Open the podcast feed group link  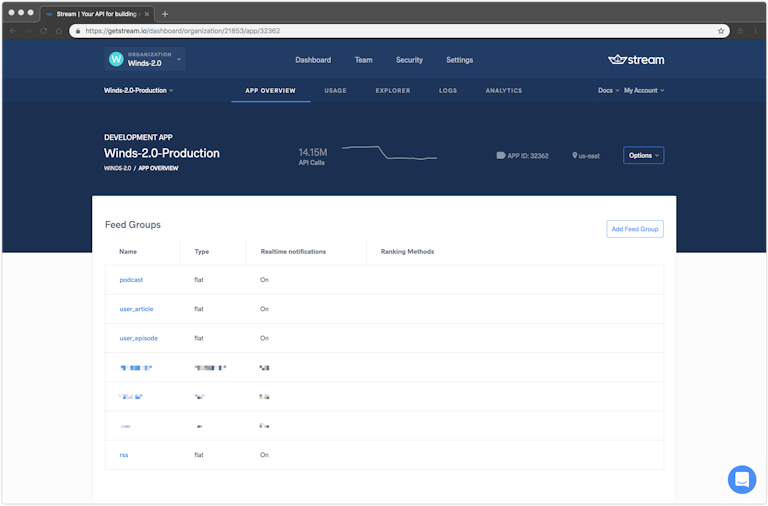pos(131,280)
